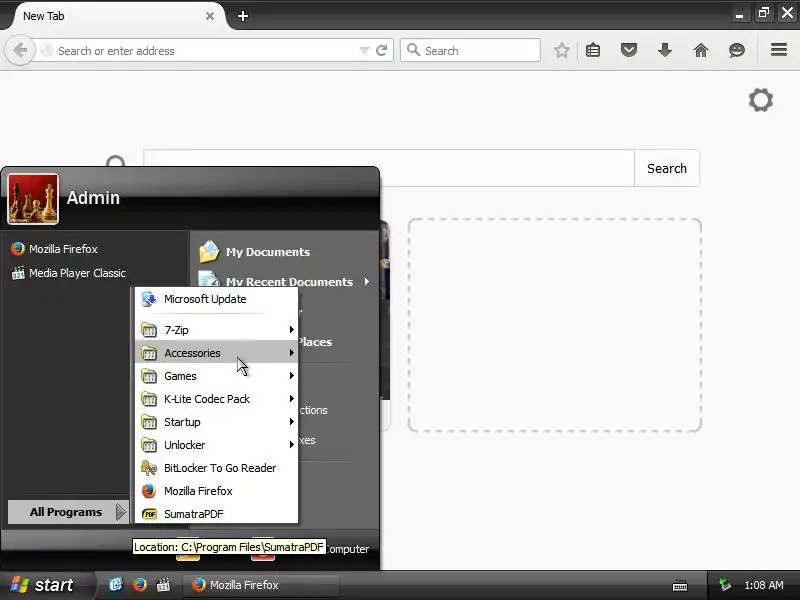The width and height of the screenshot is (800, 600).
Task: Click the Accessories folder icon
Action: [x=149, y=353]
